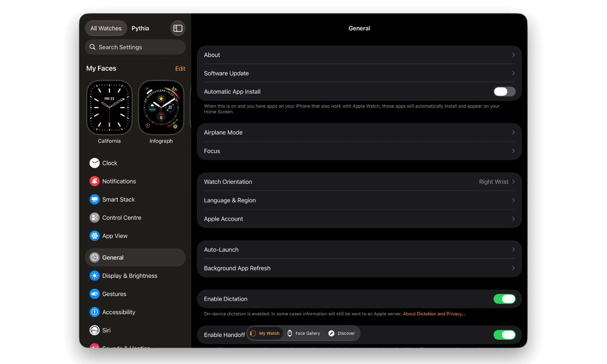The width and height of the screenshot is (607, 364).
Task: Click the General gear icon
Action: (94, 258)
